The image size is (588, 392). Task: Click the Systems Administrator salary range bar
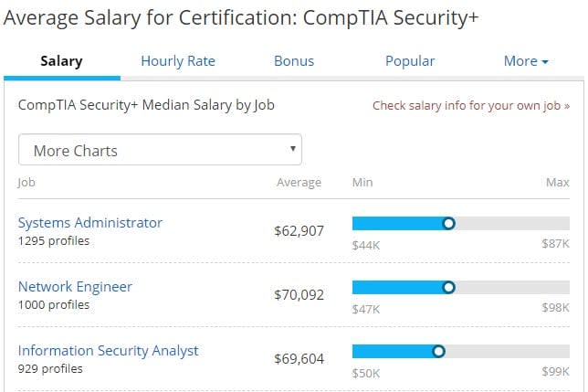461,224
